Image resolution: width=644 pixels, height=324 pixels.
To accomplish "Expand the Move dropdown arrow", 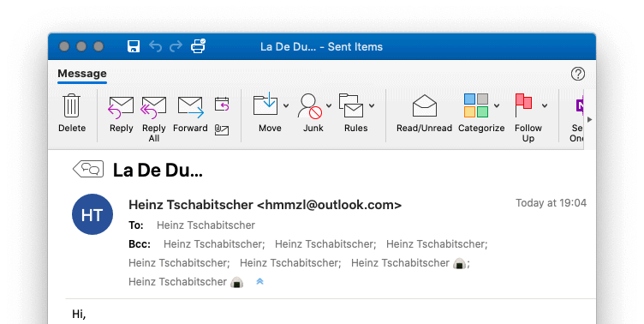I will [x=286, y=105].
